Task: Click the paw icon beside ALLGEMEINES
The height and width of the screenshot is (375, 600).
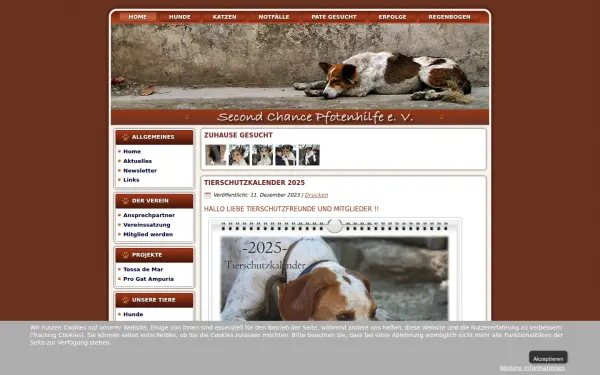Action: click(126, 137)
